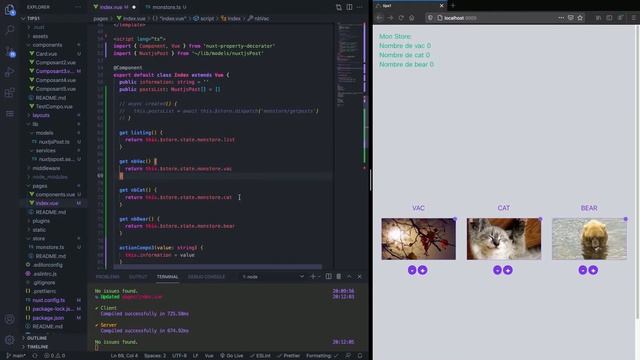Bookmark the page with the star icon
Image resolution: width=640 pixels, height=360 pixels.
click(580, 18)
